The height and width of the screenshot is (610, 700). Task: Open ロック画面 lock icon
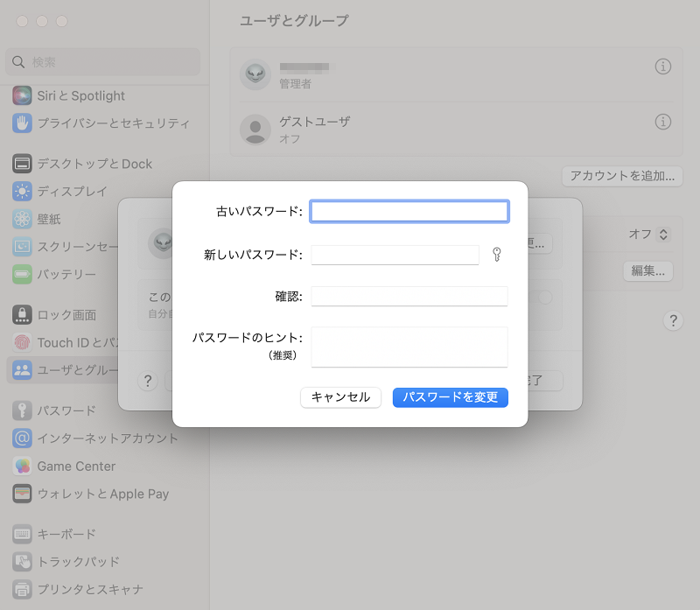[x=22, y=315]
